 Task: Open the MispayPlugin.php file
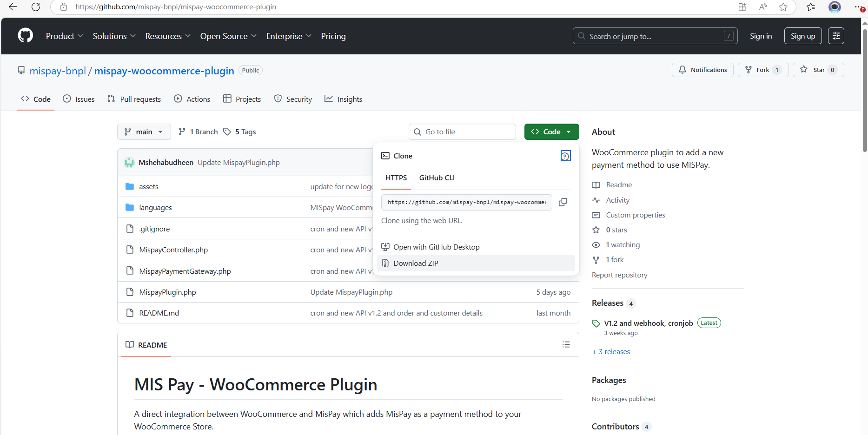[x=167, y=292]
